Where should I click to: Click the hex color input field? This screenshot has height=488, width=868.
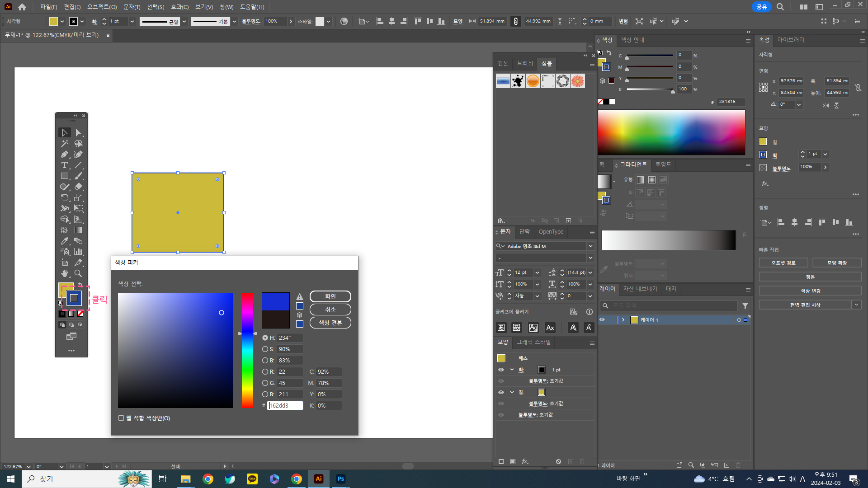click(285, 406)
